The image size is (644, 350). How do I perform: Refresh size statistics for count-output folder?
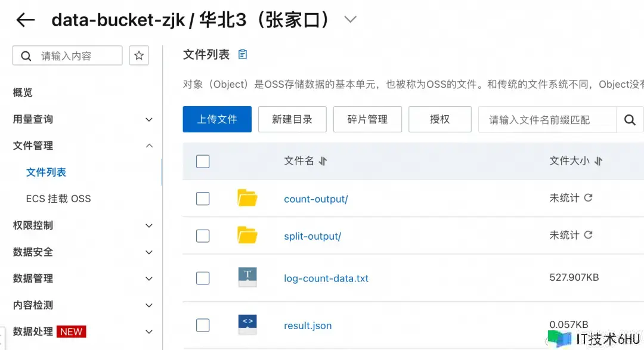(x=588, y=197)
